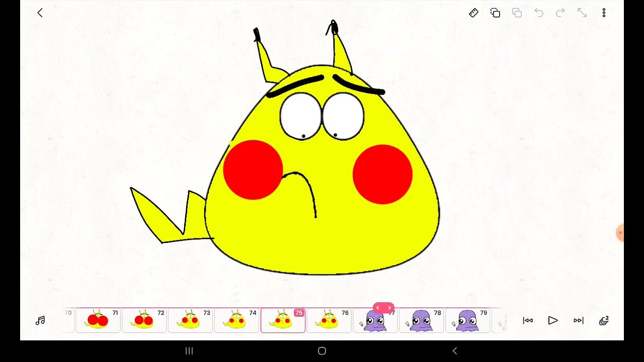This screenshot has height=362, width=644.
Task: Select frame 72 thumbnail
Action: click(144, 320)
